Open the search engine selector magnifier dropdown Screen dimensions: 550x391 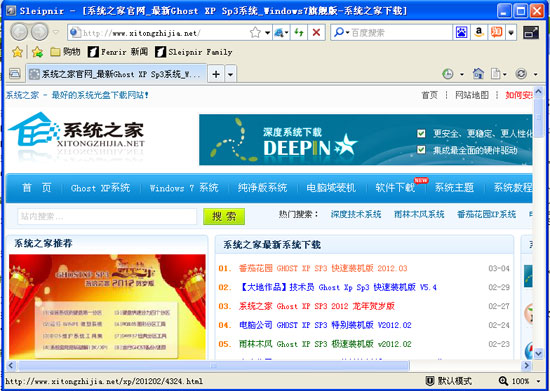[341, 33]
